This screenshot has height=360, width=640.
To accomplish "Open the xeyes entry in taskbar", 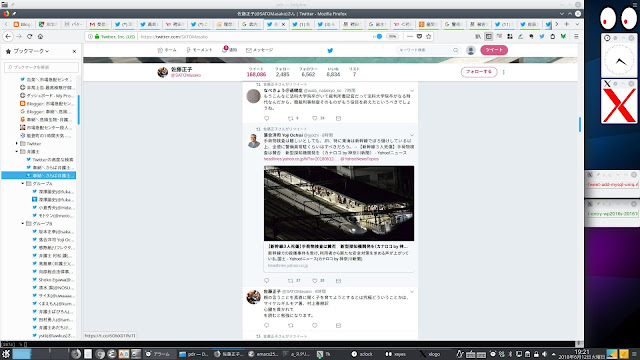I will click(x=395, y=354).
